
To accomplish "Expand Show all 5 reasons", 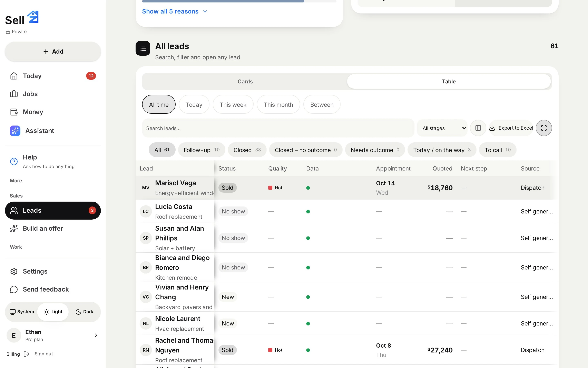I will (175, 11).
